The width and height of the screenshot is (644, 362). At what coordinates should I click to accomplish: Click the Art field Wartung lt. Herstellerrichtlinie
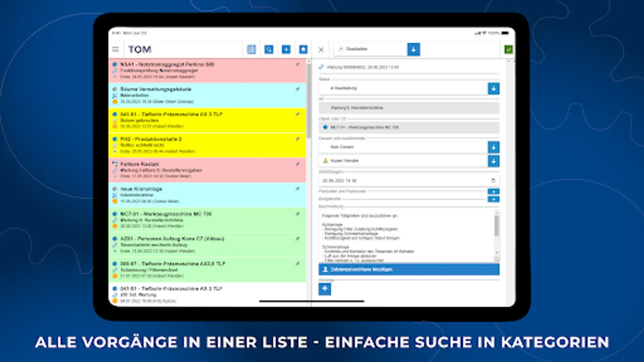[409, 108]
